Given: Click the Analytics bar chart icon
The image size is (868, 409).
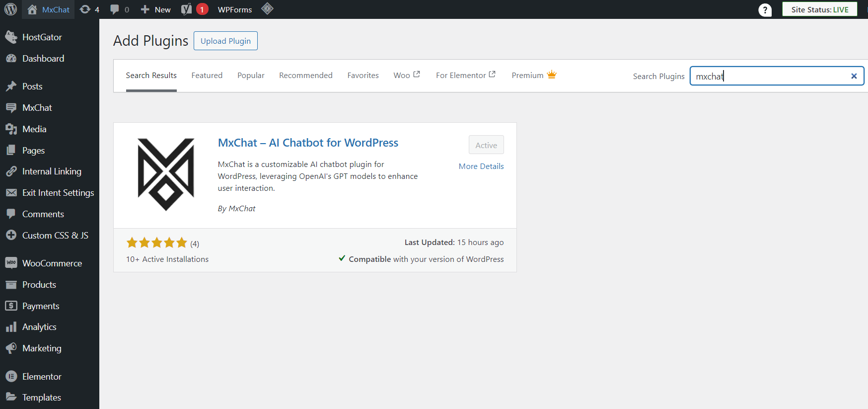Looking at the screenshot, I should click(x=11, y=327).
